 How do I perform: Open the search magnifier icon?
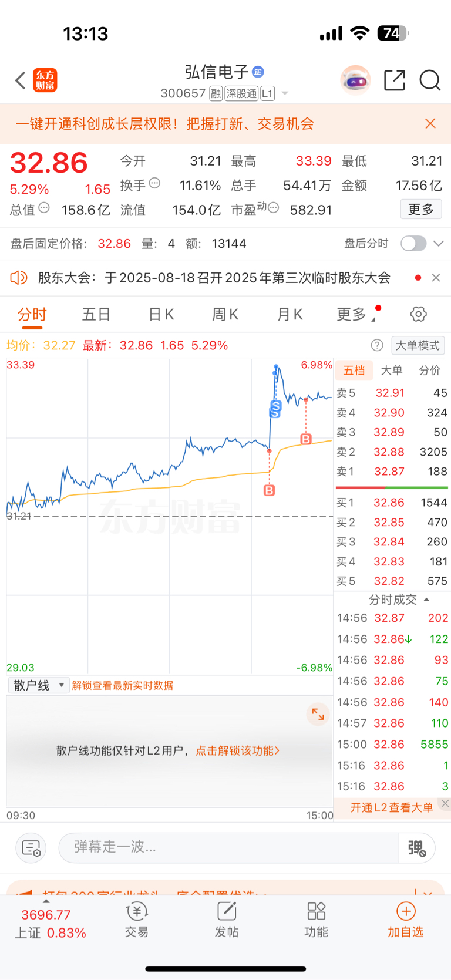click(430, 80)
